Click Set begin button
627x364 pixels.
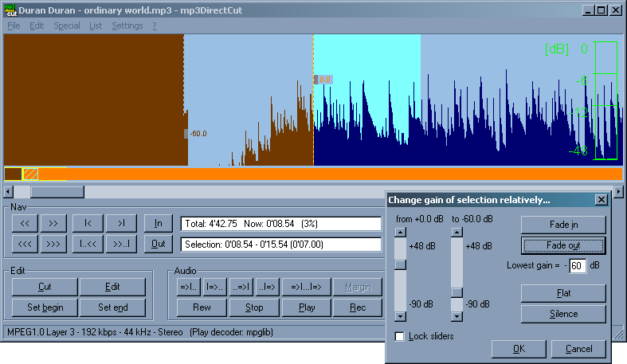(x=45, y=307)
